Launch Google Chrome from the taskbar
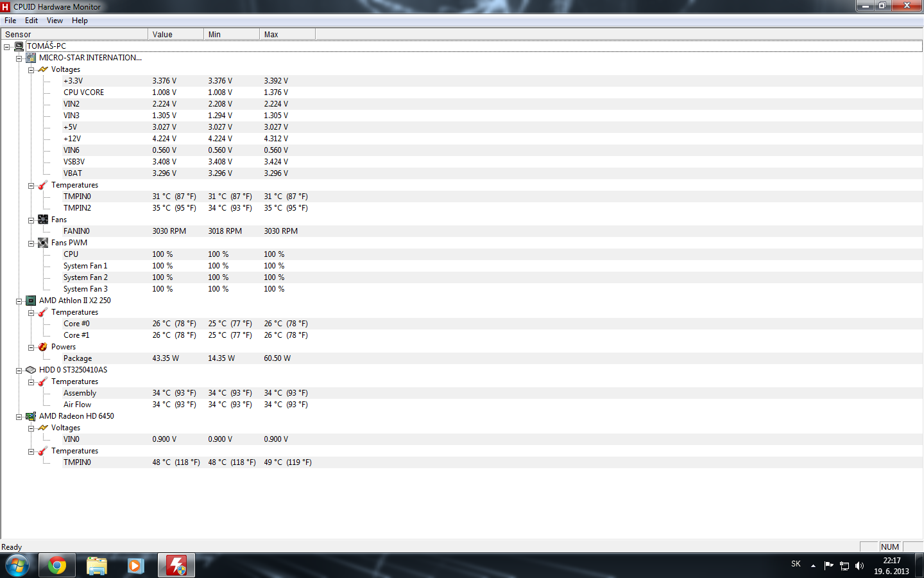This screenshot has width=924, height=578. [x=57, y=566]
